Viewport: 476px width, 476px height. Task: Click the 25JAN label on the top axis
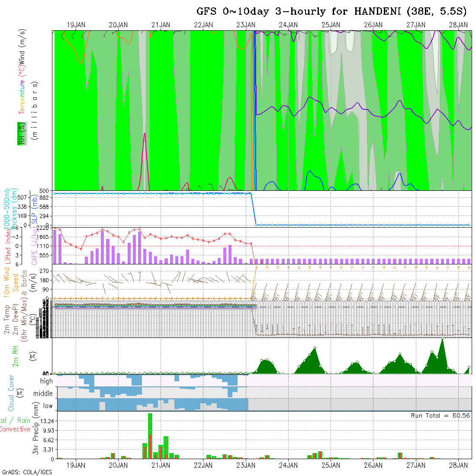331,25
